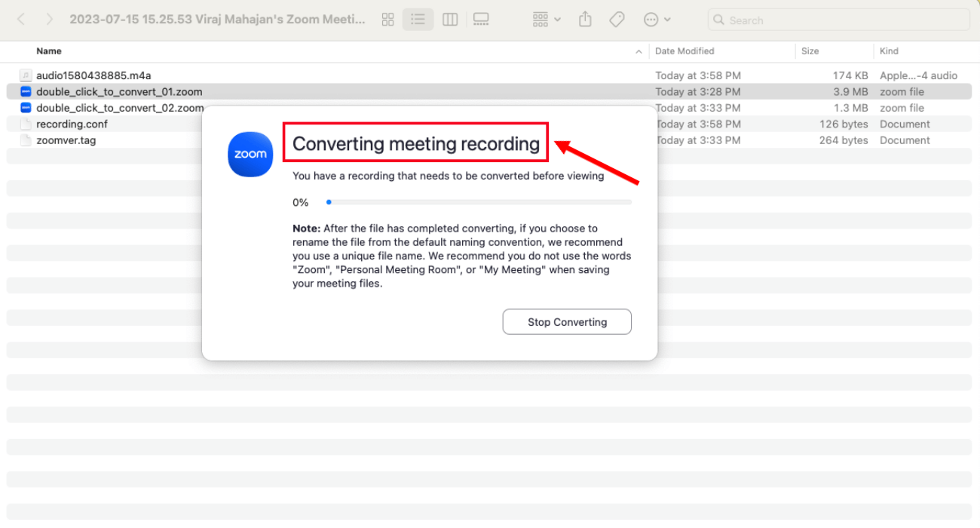Screen dimensions: 980x528
Task: Click the Tags toolbar icon
Action: tap(617, 20)
